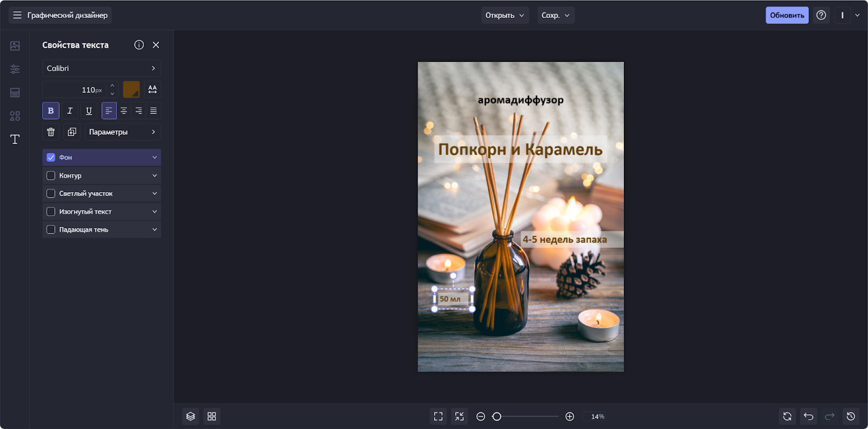Image resolution: width=868 pixels, height=429 pixels.
Task: Open the Layers panel icon at bottom
Action: 190,417
